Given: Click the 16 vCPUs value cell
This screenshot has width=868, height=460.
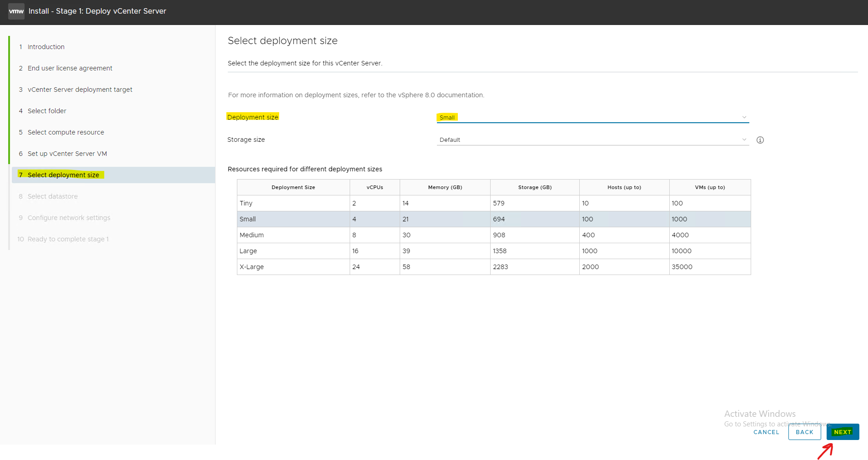Looking at the screenshot, I should point(375,251).
